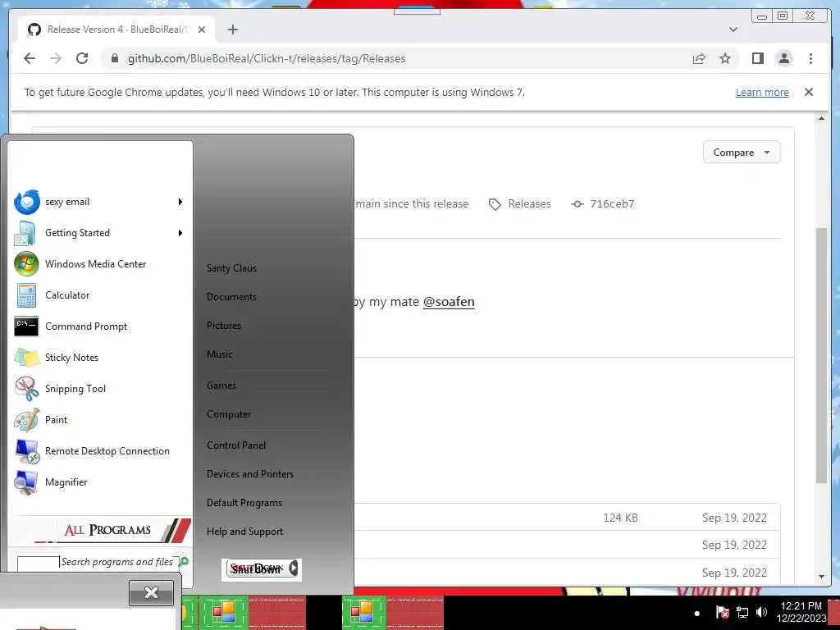
Task: Bookmark this page with the star
Action: click(725, 58)
